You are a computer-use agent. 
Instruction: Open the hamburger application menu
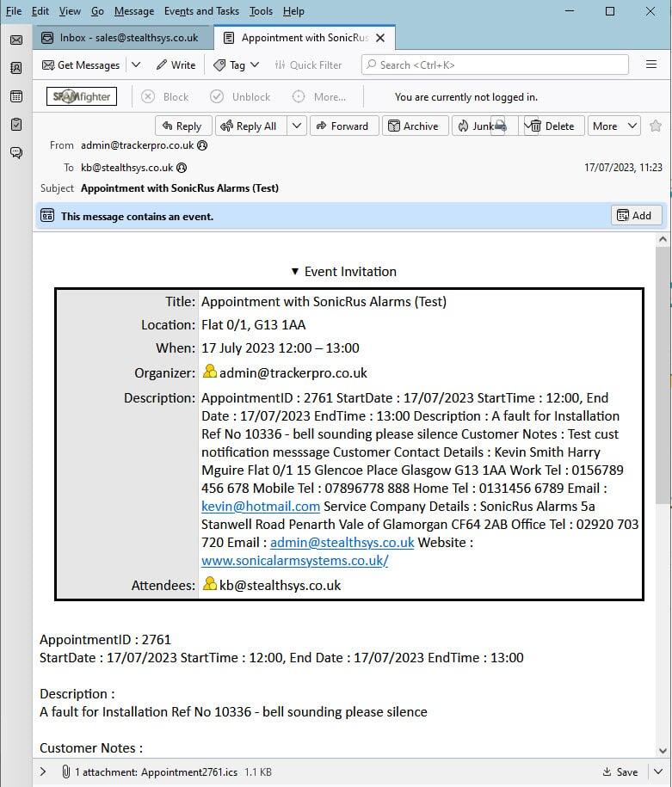(x=650, y=65)
